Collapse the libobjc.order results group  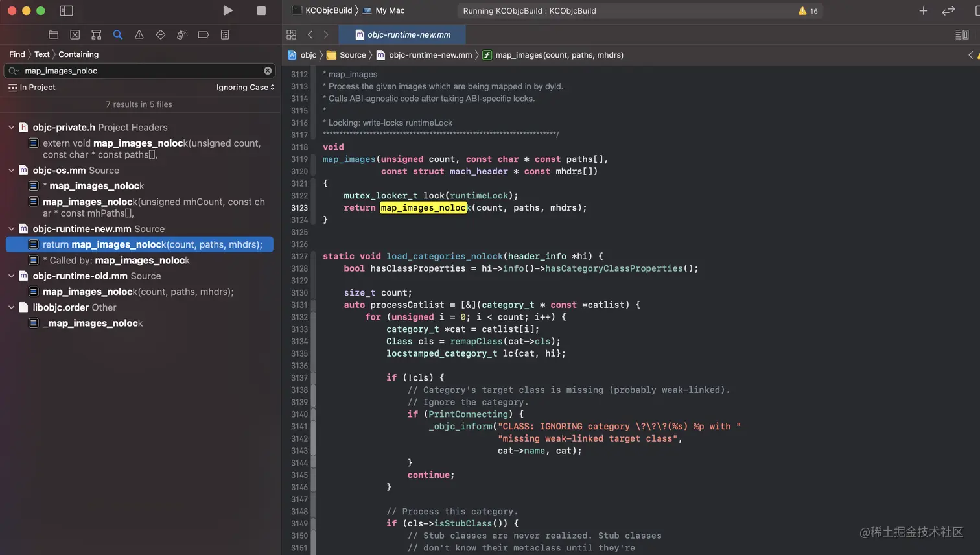[x=11, y=307]
